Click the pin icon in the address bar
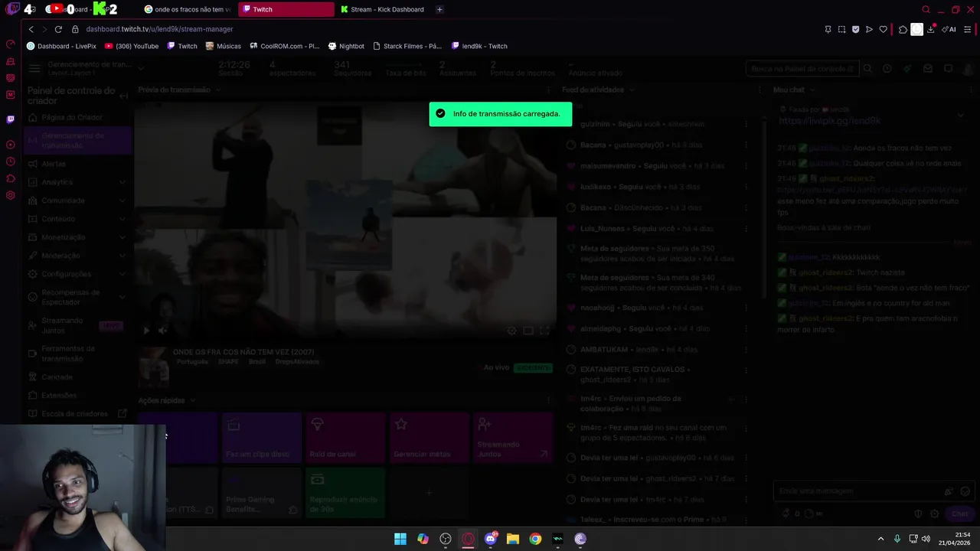980x551 pixels. [828, 29]
